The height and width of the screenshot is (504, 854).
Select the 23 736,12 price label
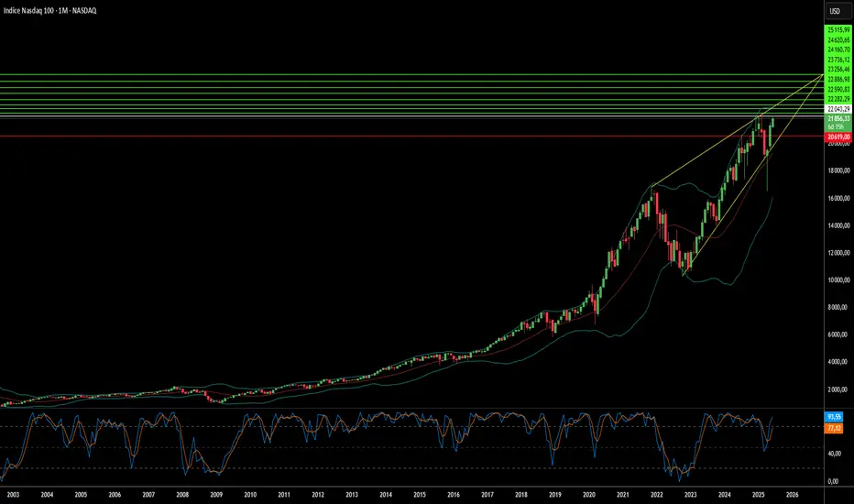coord(838,60)
